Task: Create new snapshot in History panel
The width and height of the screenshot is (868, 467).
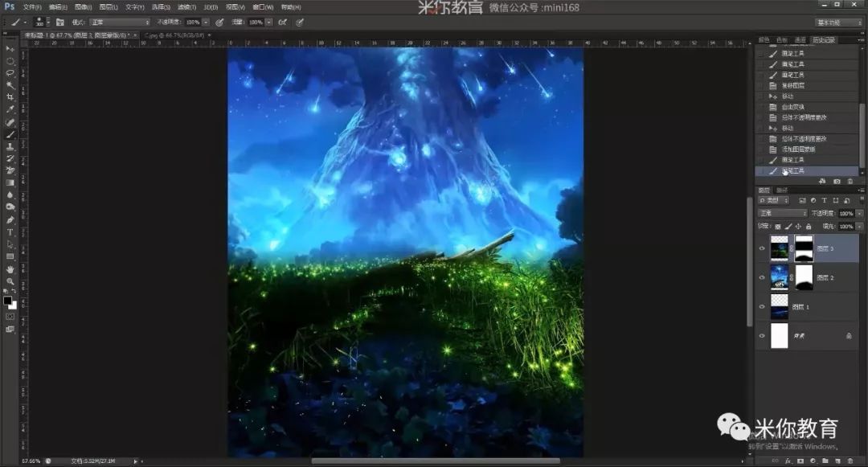Action: [837, 181]
